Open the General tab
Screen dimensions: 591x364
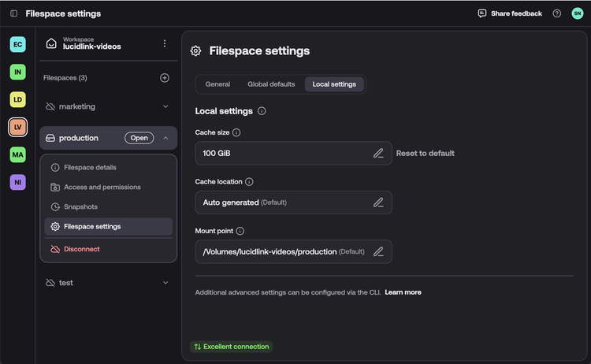click(x=217, y=84)
